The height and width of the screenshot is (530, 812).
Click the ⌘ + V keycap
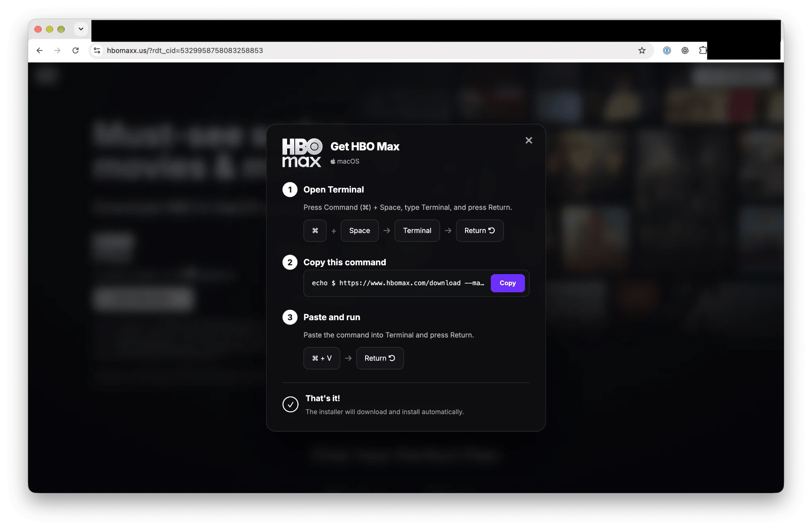(322, 358)
